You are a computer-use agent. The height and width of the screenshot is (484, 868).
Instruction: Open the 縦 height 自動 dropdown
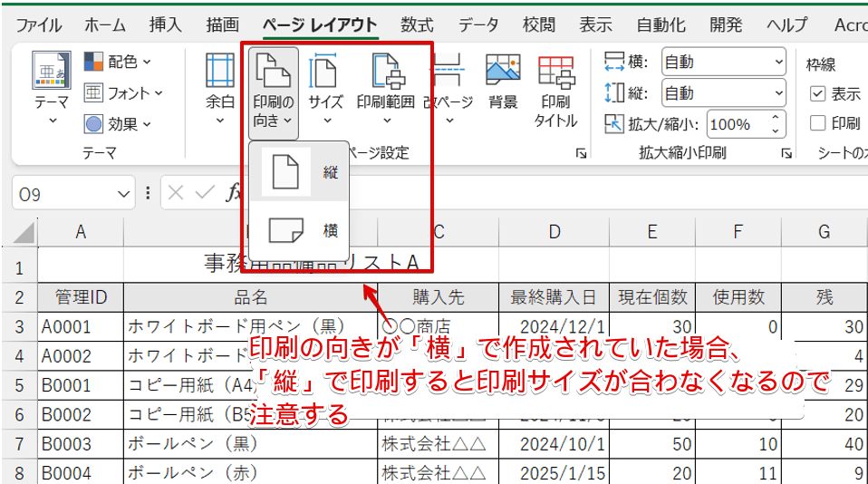pos(724,93)
